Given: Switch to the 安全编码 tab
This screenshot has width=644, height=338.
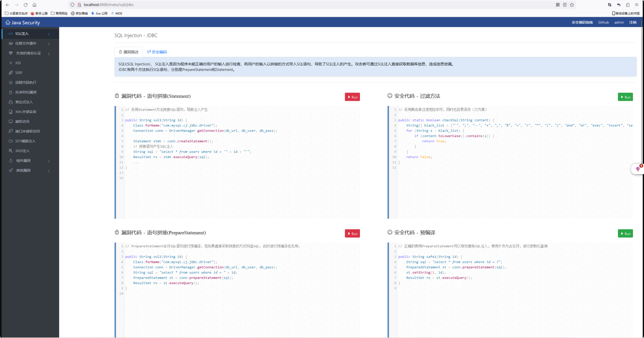Looking at the screenshot, I should click(157, 52).
